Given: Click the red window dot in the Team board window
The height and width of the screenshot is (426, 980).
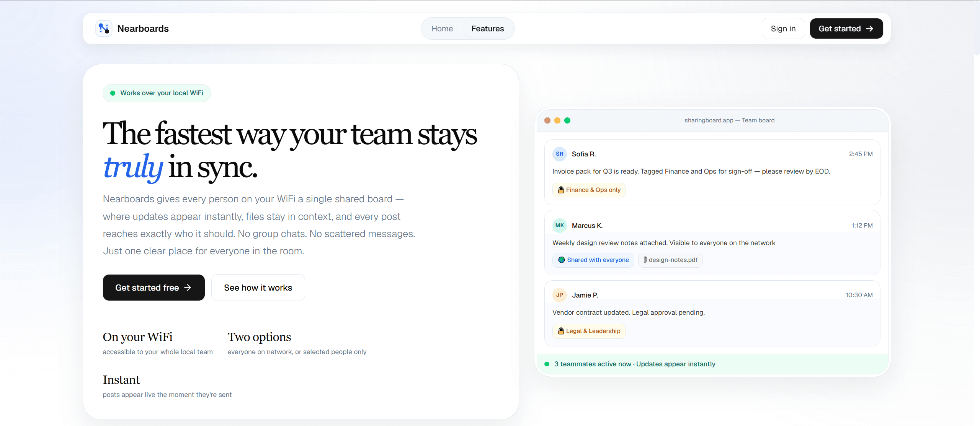Looking at the screenshot, I should 547,120.
